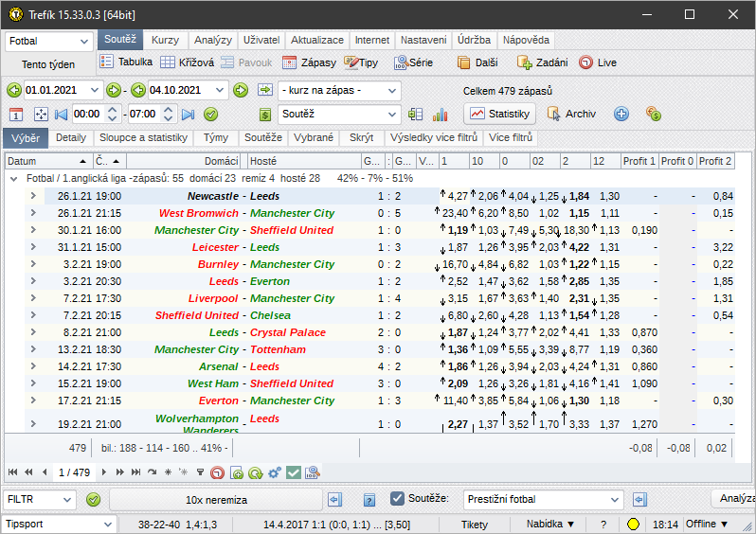Switch to the Analýzy menu tab

coord(212,40)
